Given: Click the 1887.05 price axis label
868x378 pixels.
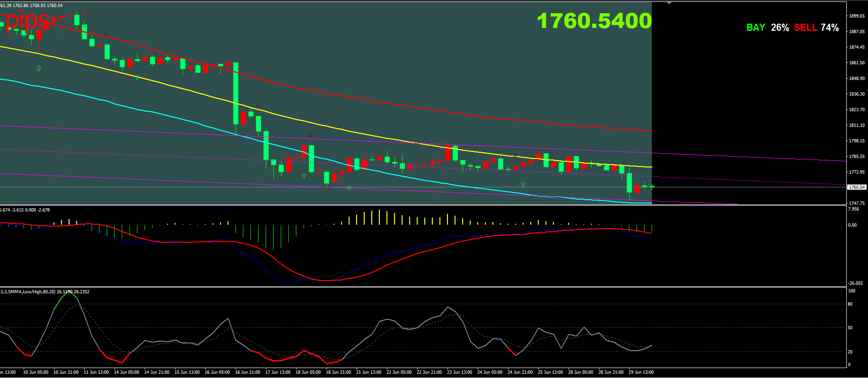Looking at the screenshot, I should pyautogui.click(x=857, y=32).
